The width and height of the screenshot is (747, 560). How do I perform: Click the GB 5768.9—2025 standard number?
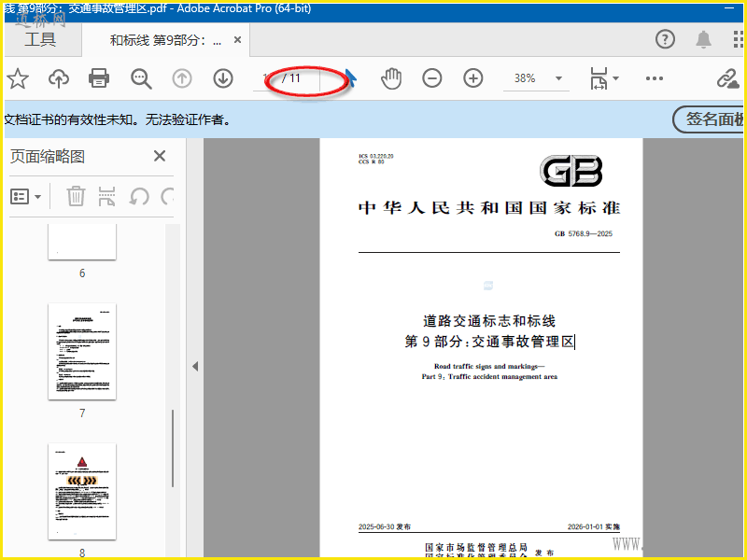point(583,234)
